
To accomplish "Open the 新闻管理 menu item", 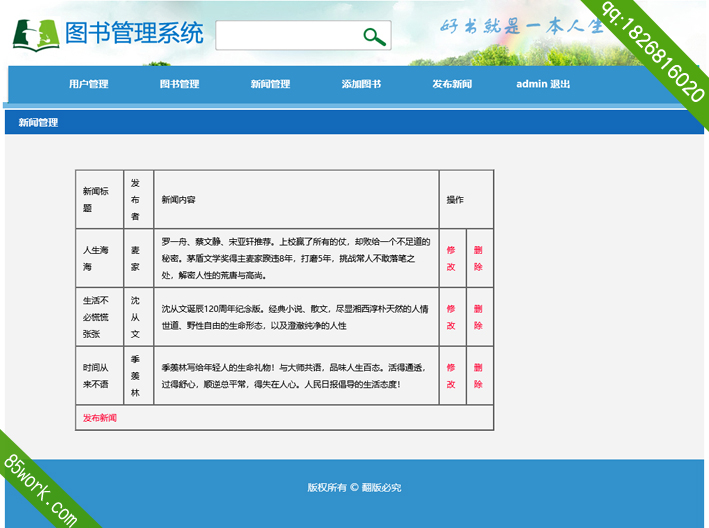I will pos(270,84).
